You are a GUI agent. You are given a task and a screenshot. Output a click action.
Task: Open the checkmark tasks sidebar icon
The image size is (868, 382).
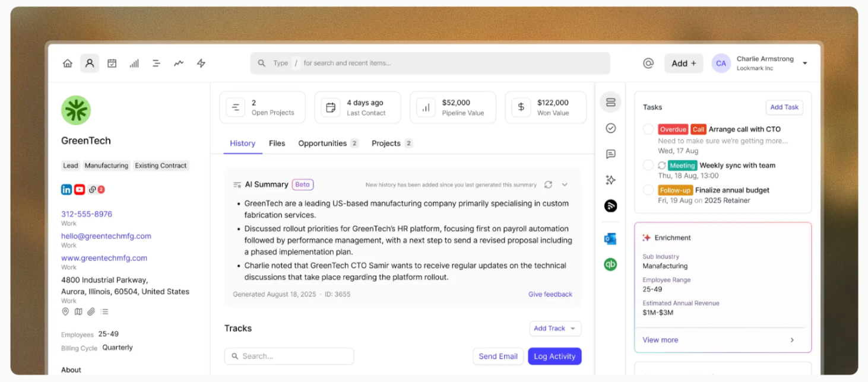[x=610, y=128]
